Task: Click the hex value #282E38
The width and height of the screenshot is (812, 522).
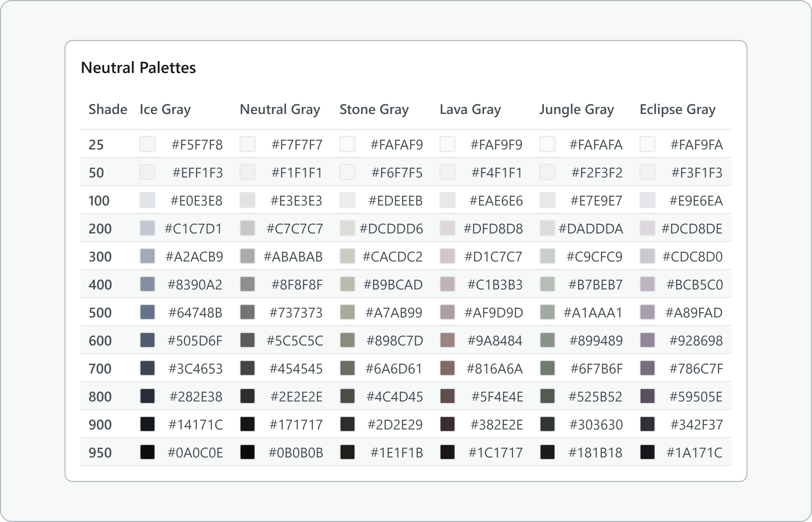Action: click(196, 397)
